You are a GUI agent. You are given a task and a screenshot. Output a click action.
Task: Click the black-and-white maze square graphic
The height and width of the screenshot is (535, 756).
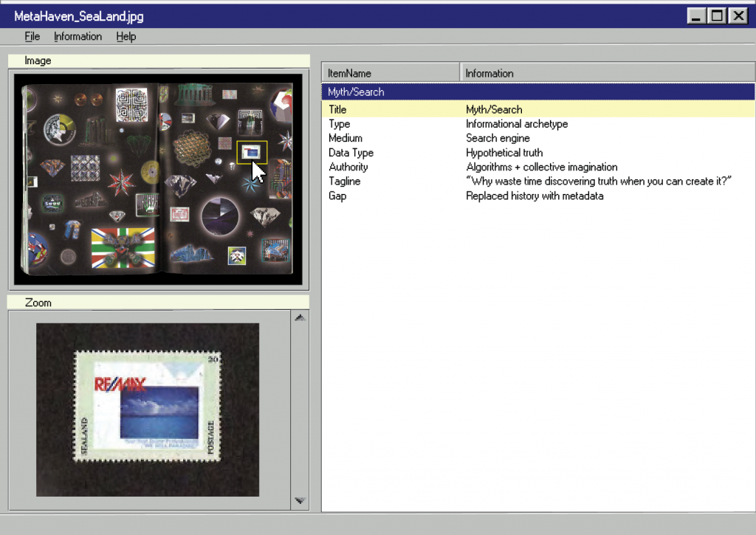coord(132,104)
